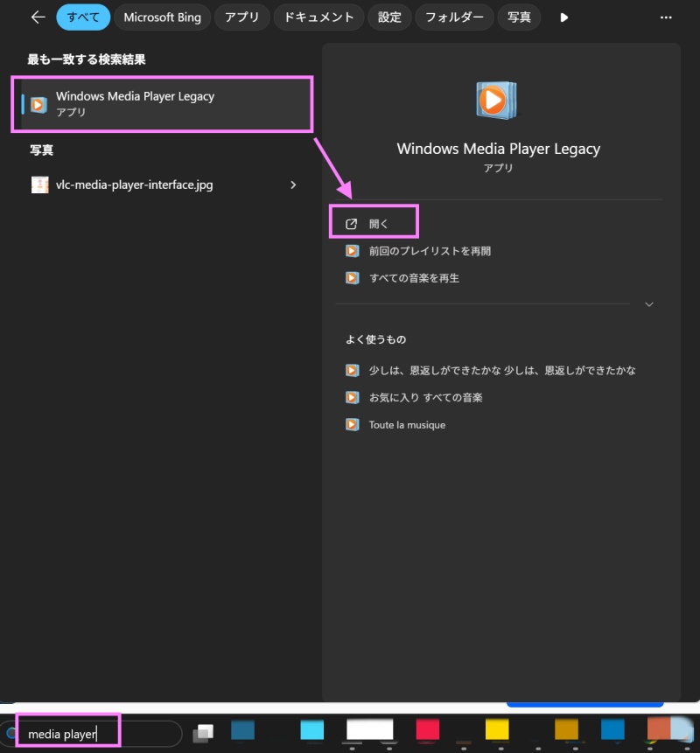This screenshot has width=700, height=753.
Task: Show more filter tabs with the arrow
Action: (x=564, y=17)
